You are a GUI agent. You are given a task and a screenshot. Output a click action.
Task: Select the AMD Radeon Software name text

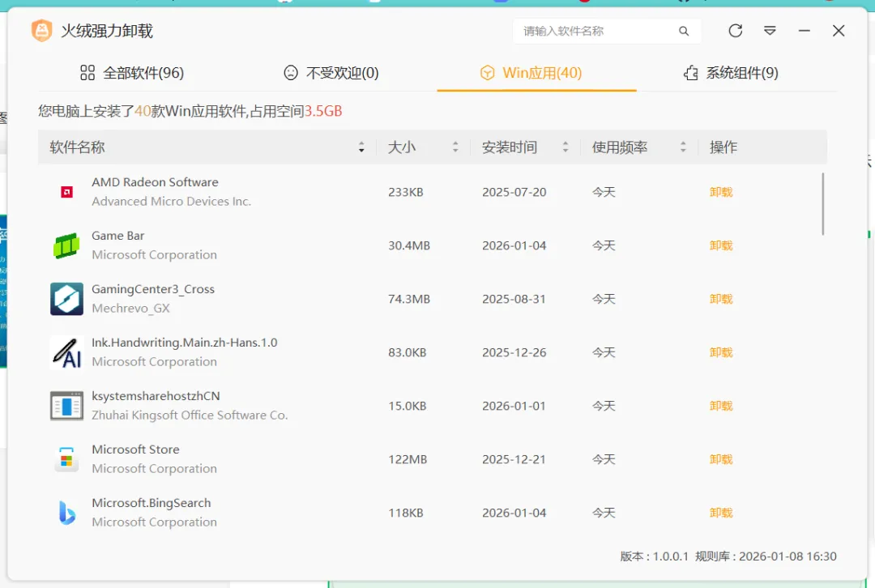pos(155,182)
